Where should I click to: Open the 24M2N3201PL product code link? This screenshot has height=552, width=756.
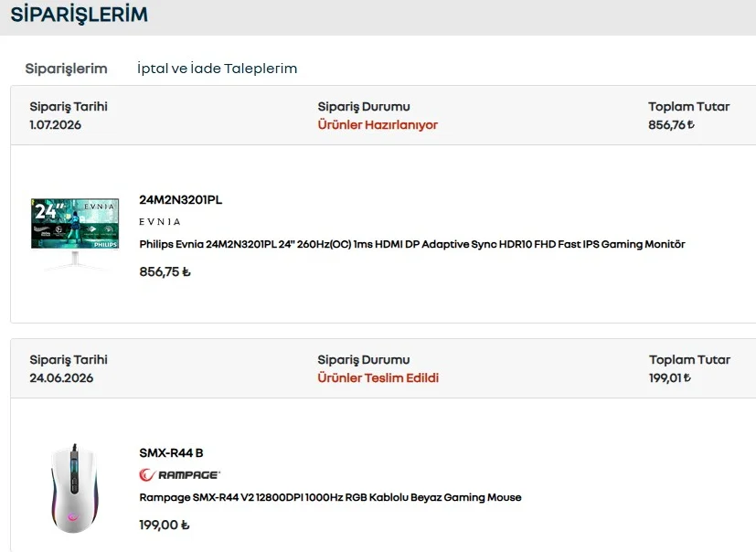181,199
